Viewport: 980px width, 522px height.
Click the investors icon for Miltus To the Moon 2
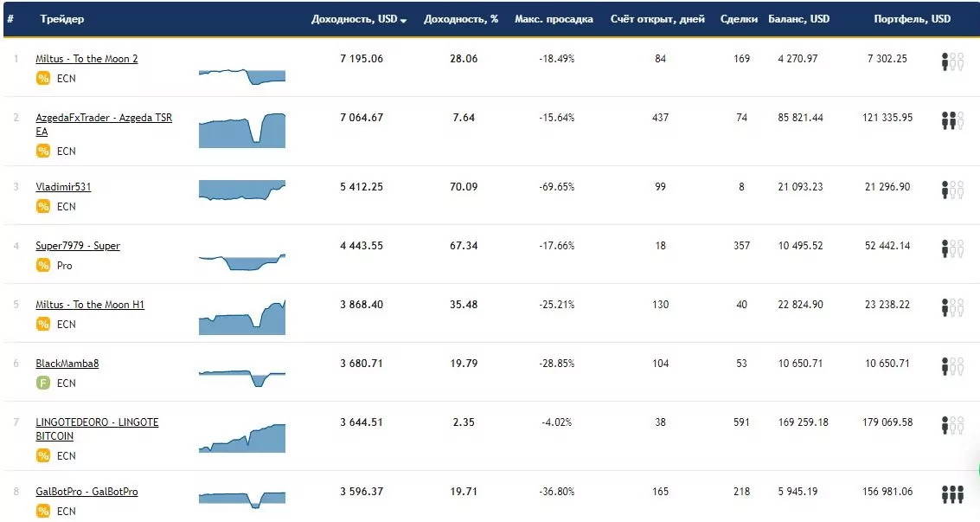pos(952,61)
